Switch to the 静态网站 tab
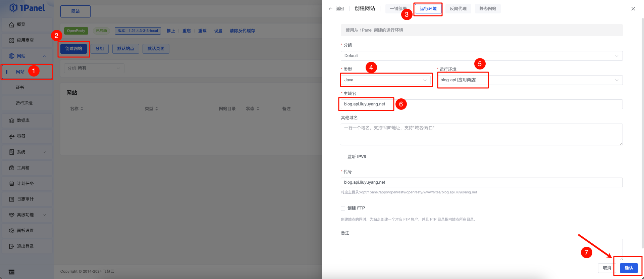The width and height of the screenshot is (644, 279). pos(488,9)
